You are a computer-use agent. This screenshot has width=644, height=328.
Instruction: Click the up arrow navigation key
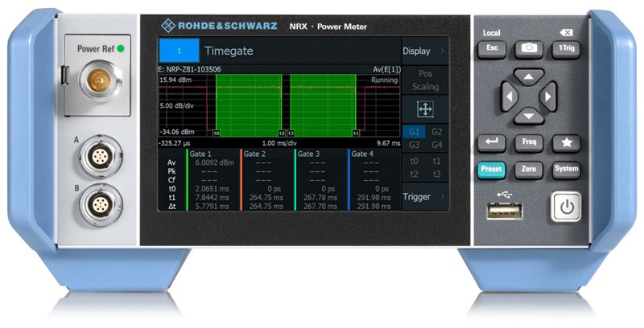point(529,77)
